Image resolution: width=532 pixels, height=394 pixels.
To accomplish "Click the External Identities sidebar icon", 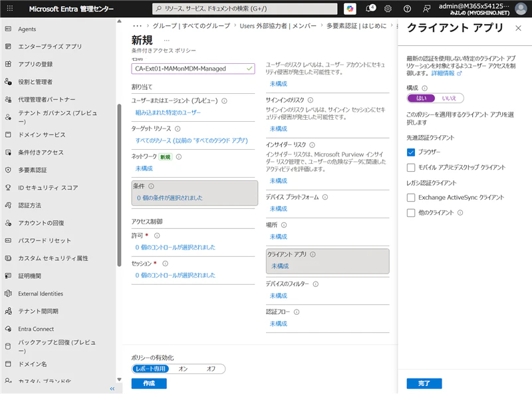I will coord(9,294).
